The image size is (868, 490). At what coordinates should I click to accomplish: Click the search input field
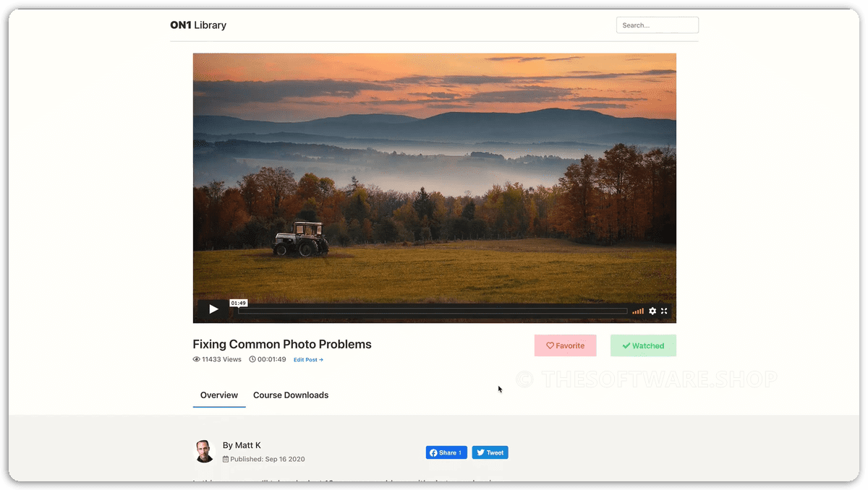[x=658, y=25]
